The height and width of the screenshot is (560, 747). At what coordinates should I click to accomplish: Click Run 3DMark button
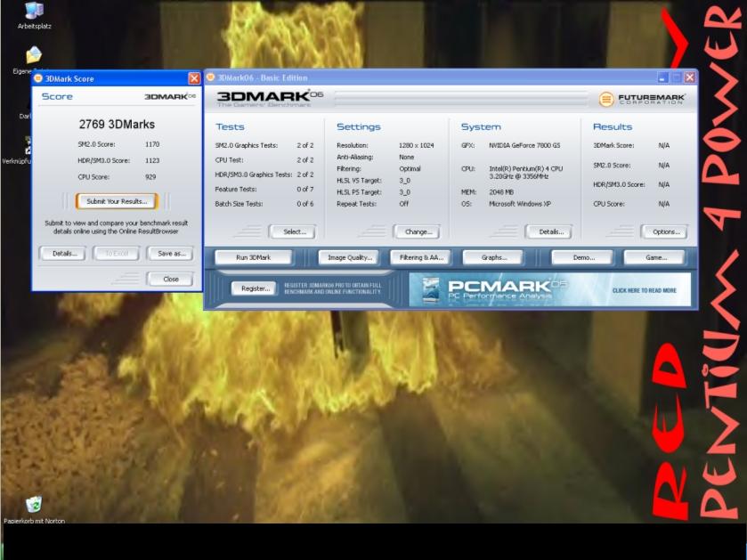(x=254, y=257)
